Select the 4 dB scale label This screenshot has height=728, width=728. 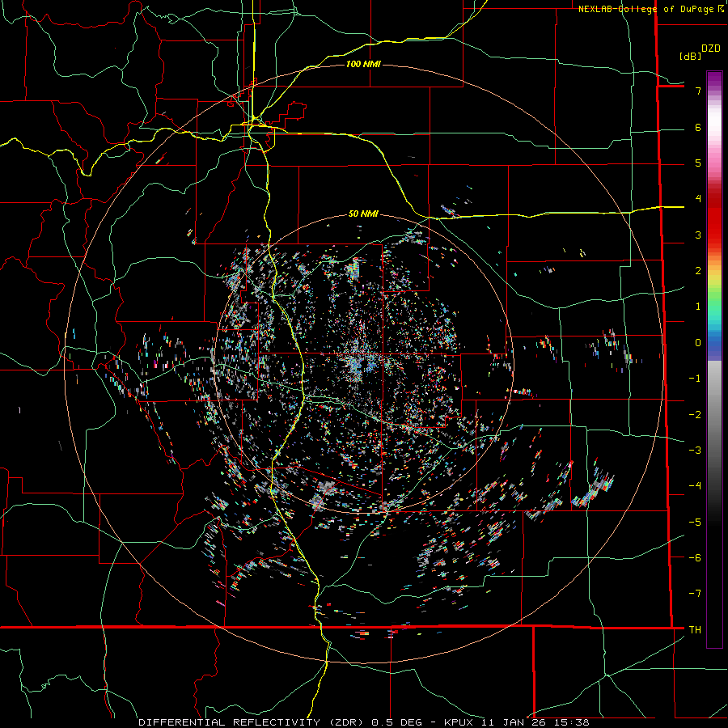[x=698, y=199]
